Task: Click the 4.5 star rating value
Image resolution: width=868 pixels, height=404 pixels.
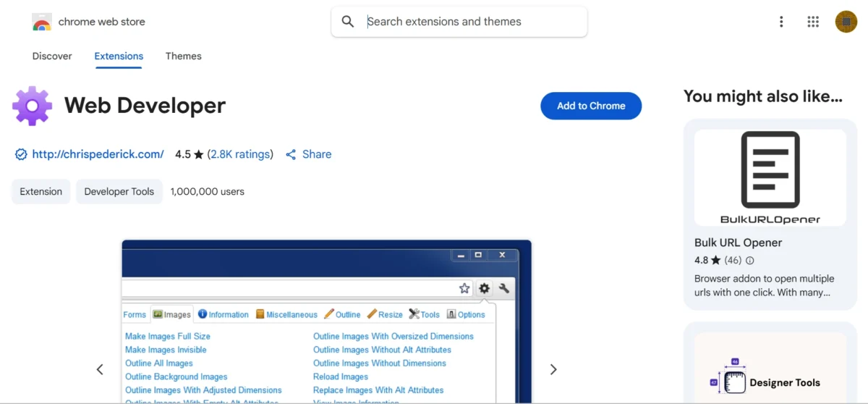Action: coord(183,154)
